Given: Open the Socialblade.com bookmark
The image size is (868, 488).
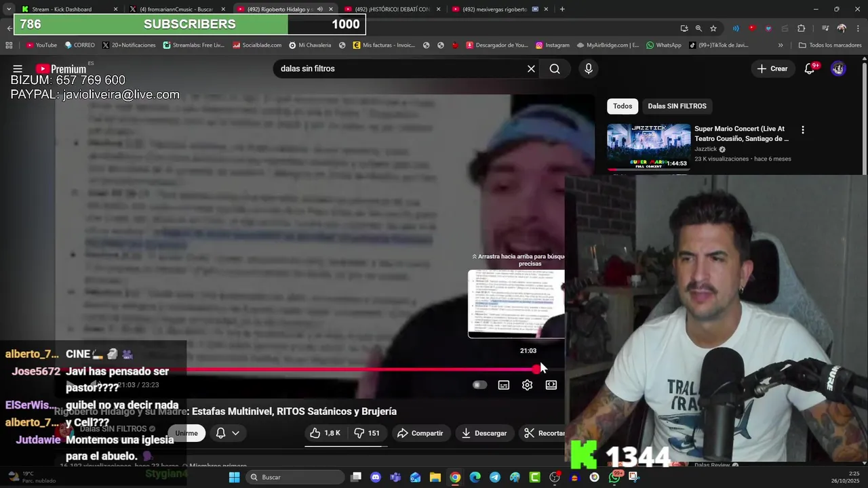Looking at the screenshot, I should [257, 45].
